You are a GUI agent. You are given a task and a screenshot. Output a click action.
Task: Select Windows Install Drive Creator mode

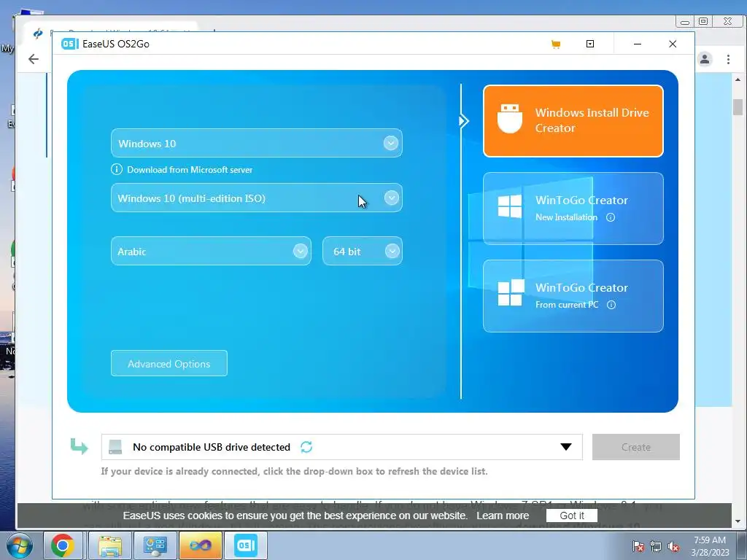pos(573,121)
